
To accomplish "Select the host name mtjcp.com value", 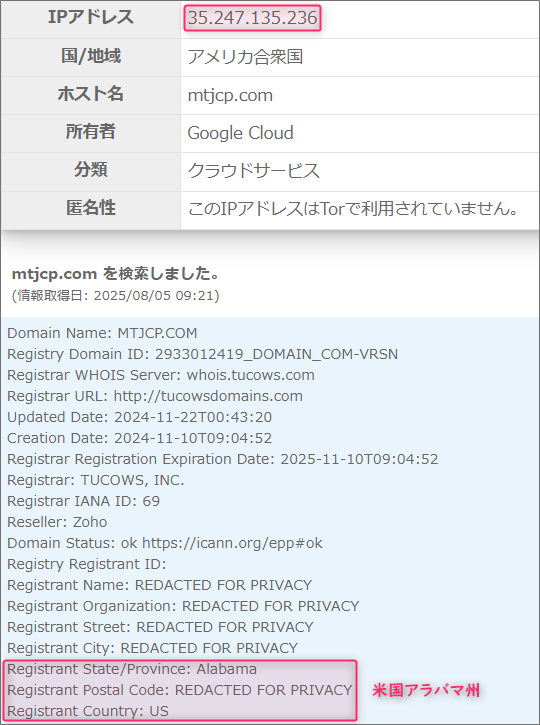I will (230, 95).
